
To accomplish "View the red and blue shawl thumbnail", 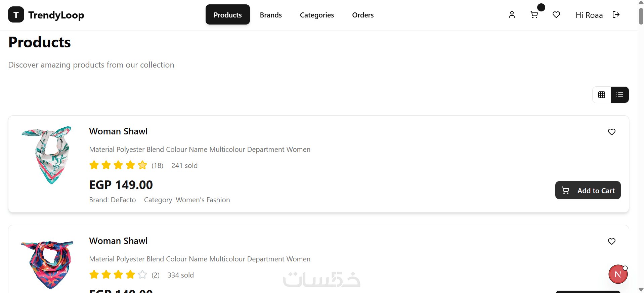I will pos(47,265).
